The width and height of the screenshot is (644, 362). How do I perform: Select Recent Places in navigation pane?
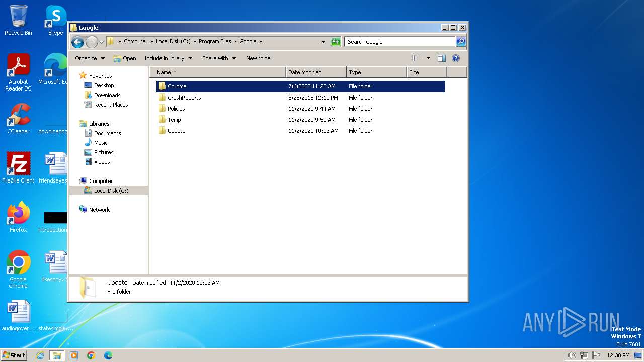(x=106, y=105)
